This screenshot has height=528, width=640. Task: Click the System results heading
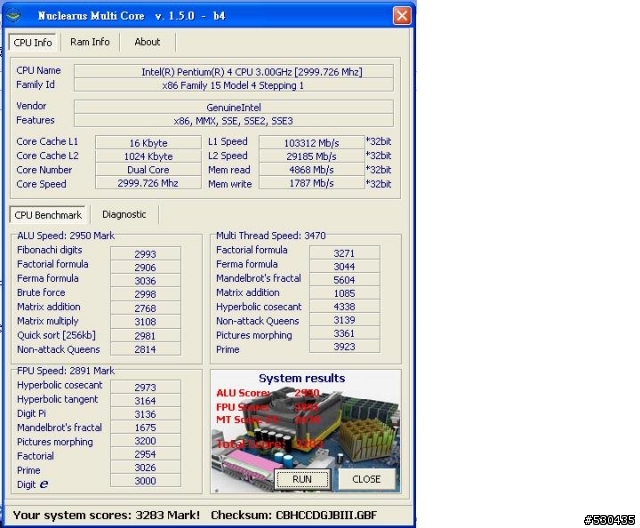(302, 378)
